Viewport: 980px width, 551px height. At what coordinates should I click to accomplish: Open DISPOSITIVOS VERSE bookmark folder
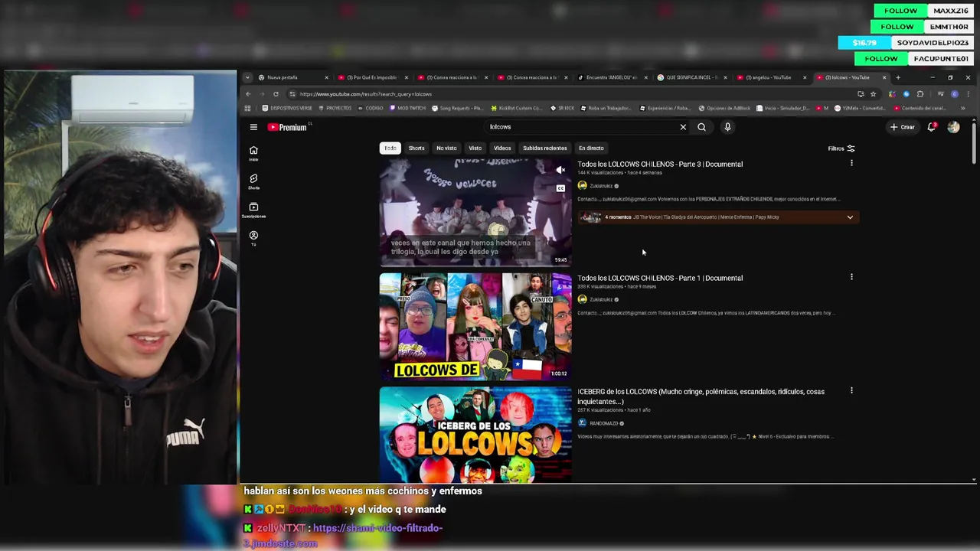[287, 108]
